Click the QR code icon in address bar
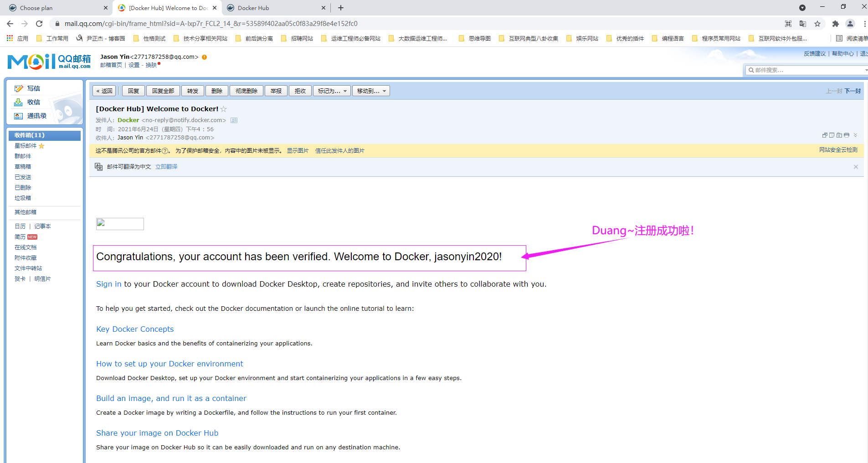Viewport: 868px width, 463px height. coord(788,24)
